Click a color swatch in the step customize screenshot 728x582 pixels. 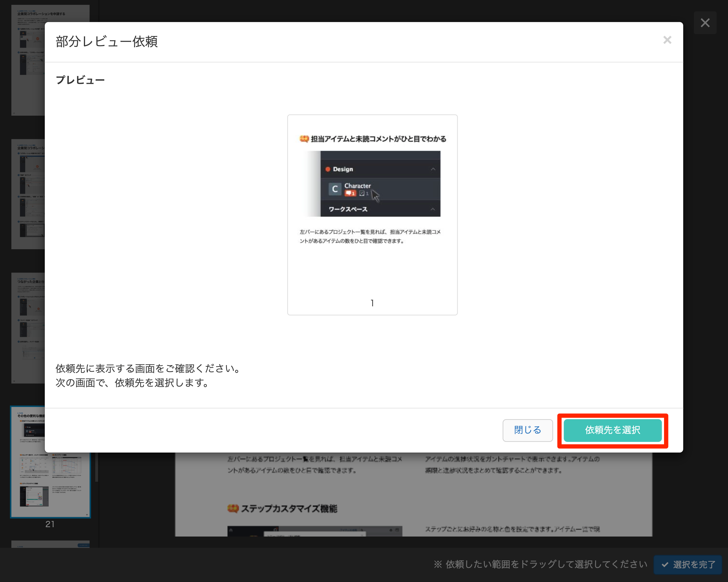click(40, 498)
